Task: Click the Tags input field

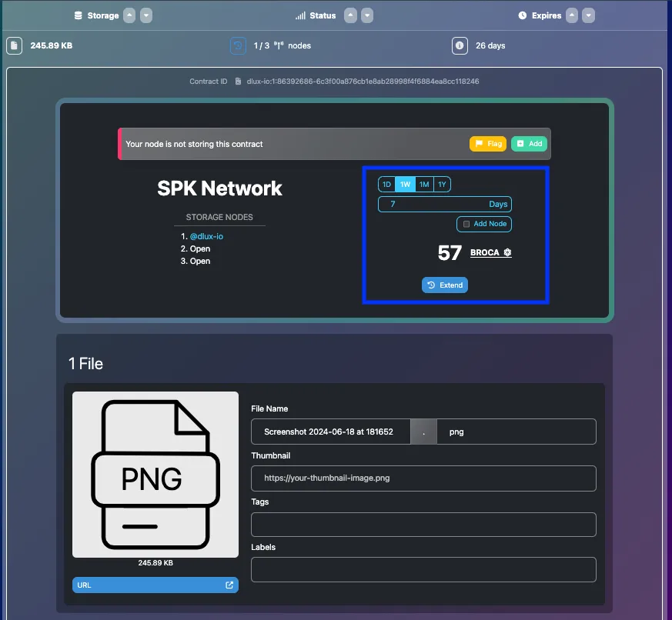Action: click(423, 525)
